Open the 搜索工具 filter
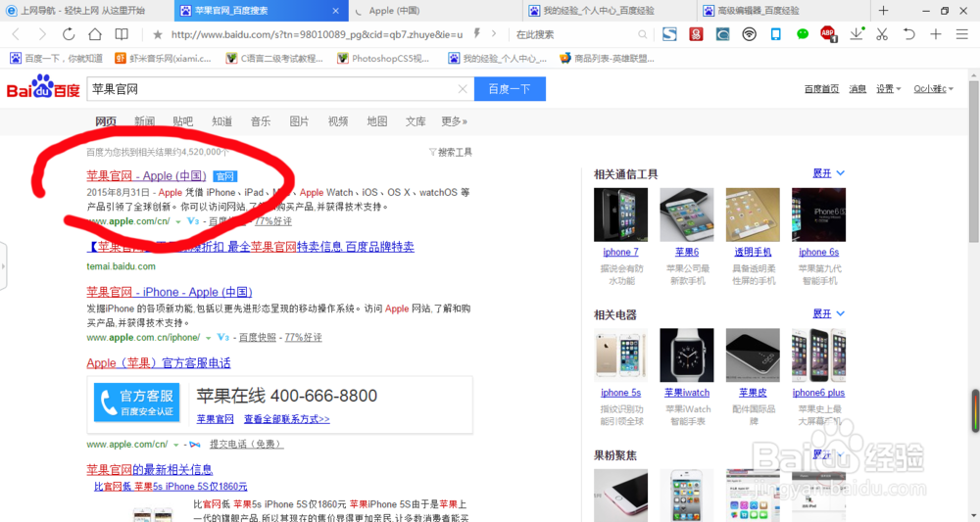 pos(450,152)
